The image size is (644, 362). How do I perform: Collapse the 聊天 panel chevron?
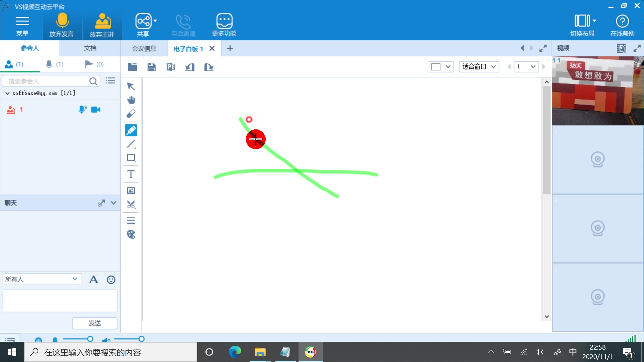point(114,203)
